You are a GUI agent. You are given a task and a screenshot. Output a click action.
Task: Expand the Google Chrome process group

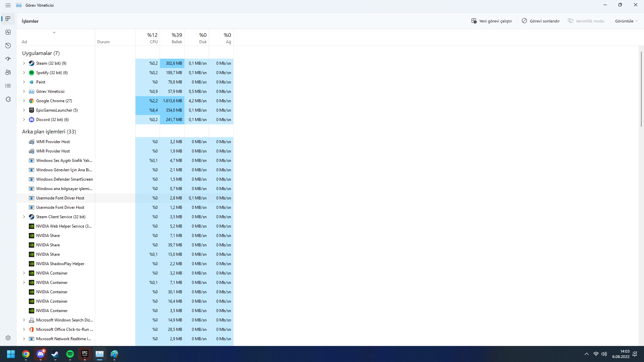(24, 101)
